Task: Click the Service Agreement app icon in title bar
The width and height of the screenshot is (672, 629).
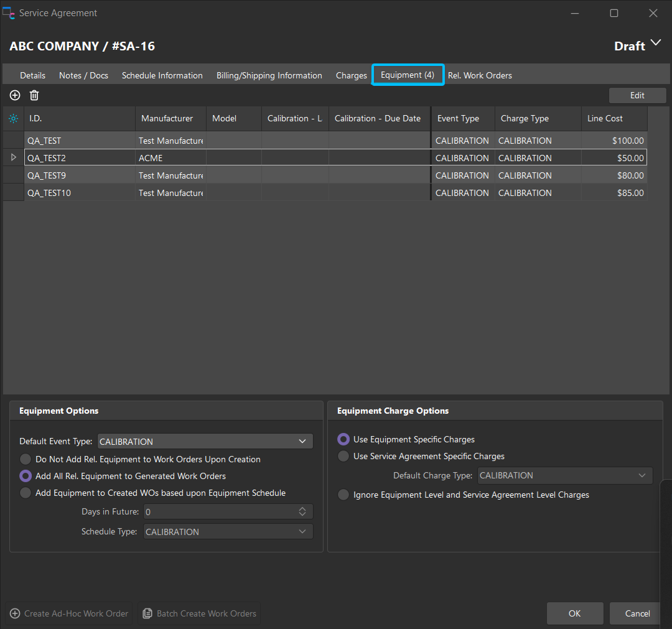Action: (x=9, y=13)
